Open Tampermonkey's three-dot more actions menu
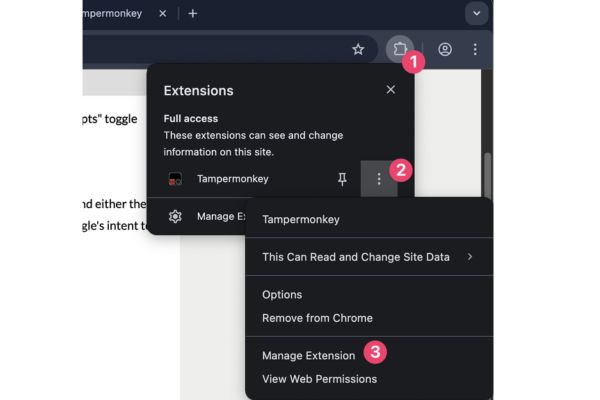 379,179
